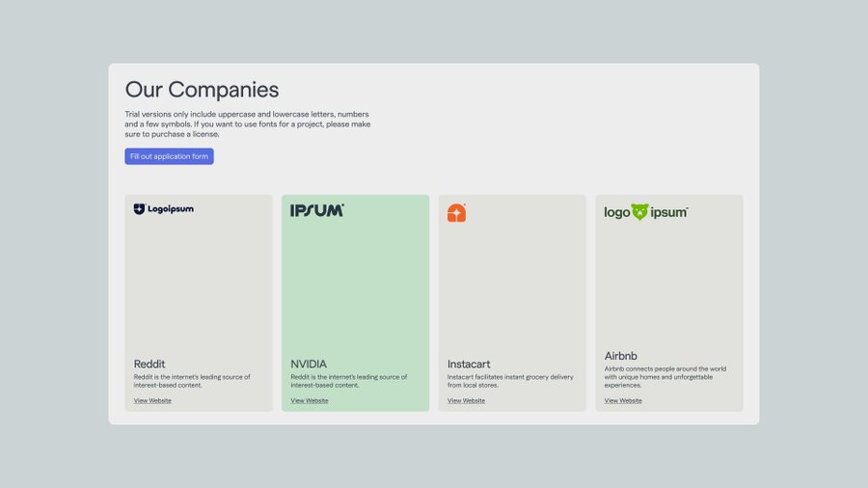The height and width of the screenshot is (488, 868).
Task: Select the Airbnb card title
Action: [620, 356]
